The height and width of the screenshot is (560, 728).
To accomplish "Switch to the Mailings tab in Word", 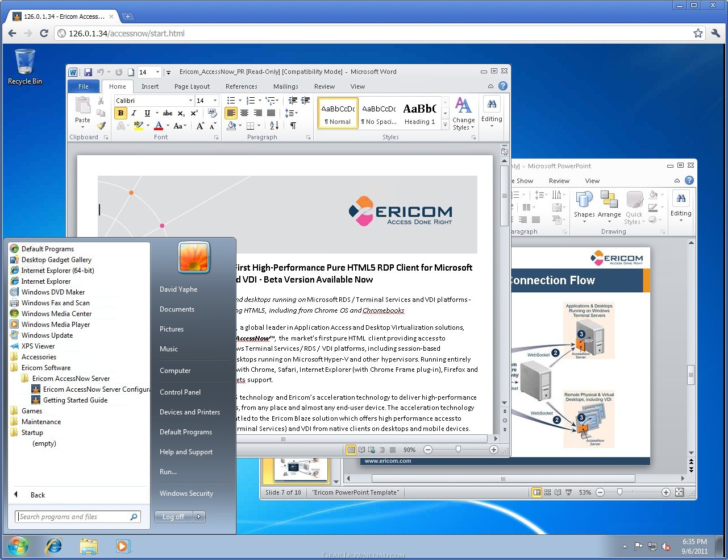I will pyautogui.click(x=286, y=86).
